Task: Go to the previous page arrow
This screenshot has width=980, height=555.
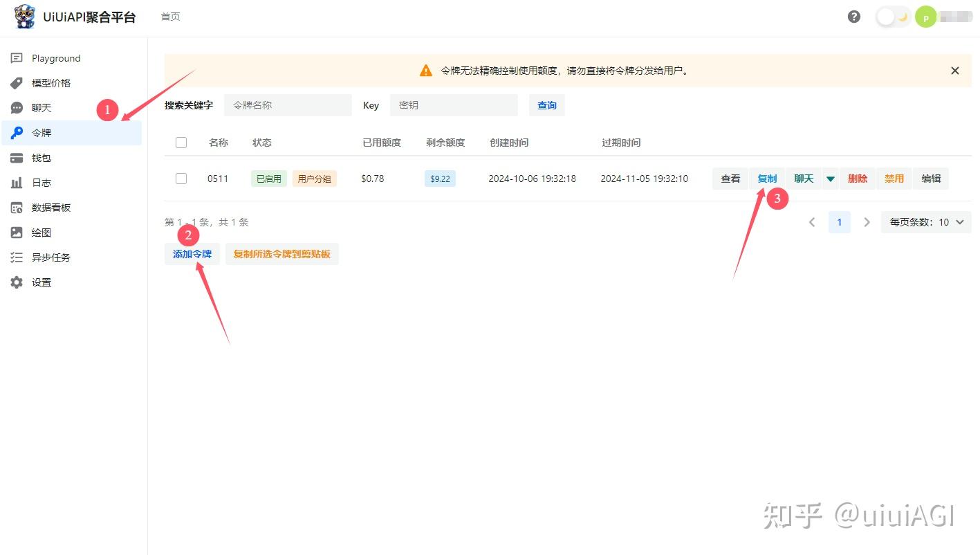Action: pos(812,222)
